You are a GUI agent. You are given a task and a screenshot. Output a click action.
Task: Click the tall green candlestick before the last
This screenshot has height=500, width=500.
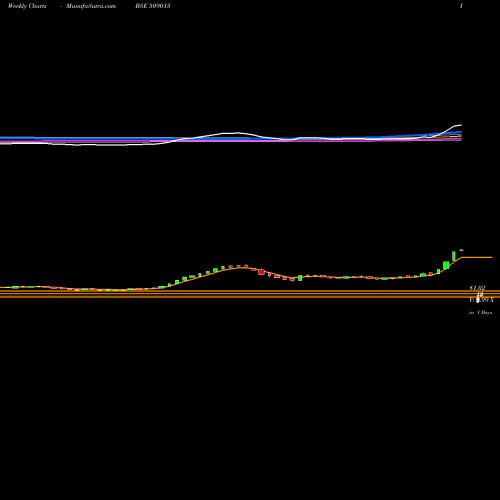pos(454,256)
